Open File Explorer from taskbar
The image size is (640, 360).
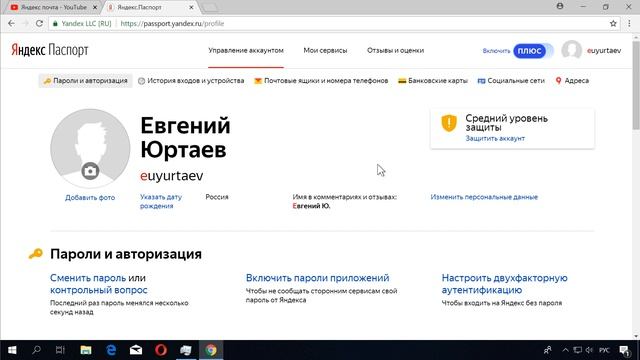pos(86,350)
